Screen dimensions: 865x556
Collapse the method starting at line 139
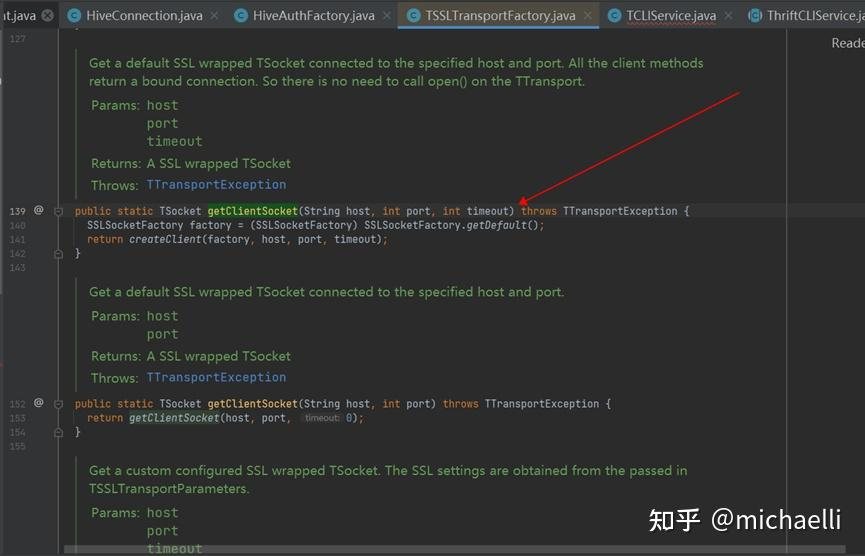[x=59, y=211]
